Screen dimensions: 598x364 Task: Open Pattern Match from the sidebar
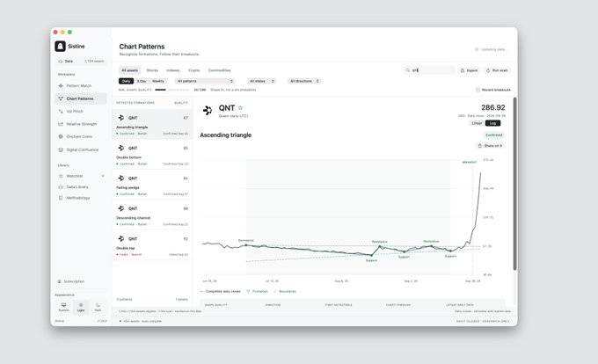[x=81, y=86]
